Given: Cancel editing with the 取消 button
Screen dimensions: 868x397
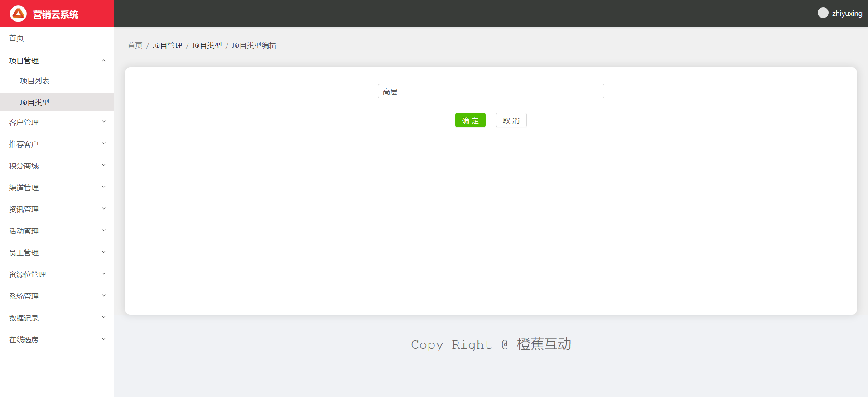Looking at the screenshot, I should point(511,120).
